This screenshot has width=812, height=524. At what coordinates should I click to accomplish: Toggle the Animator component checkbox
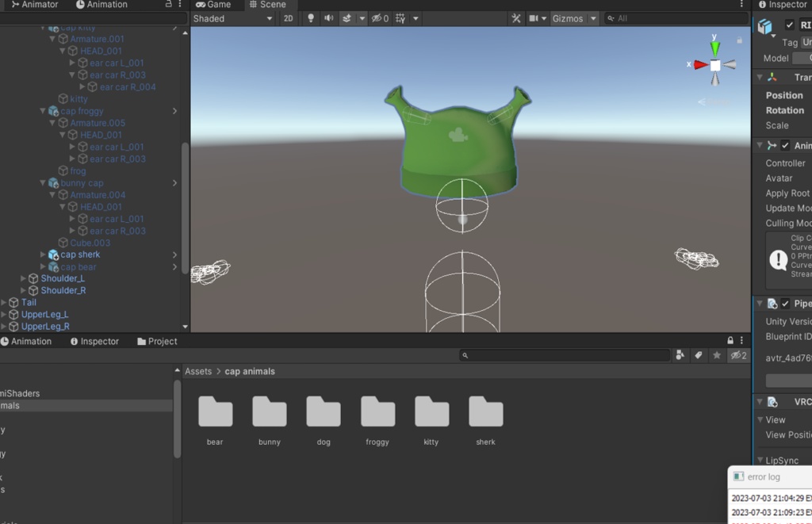point(785,146)
